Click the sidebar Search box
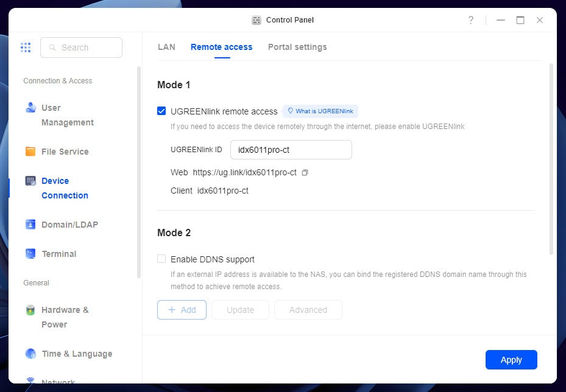566x392 pixels. click(x=82, y=47)
